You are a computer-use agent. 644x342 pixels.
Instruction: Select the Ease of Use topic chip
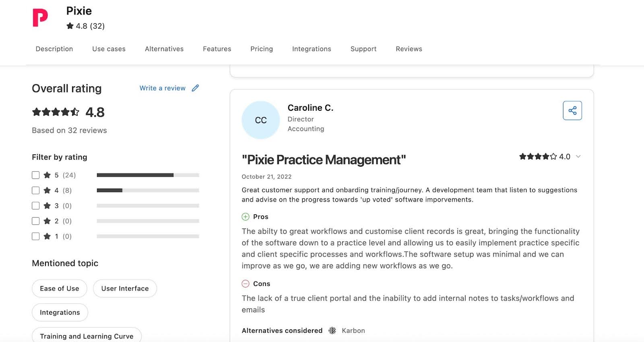(x=59, y=288)
